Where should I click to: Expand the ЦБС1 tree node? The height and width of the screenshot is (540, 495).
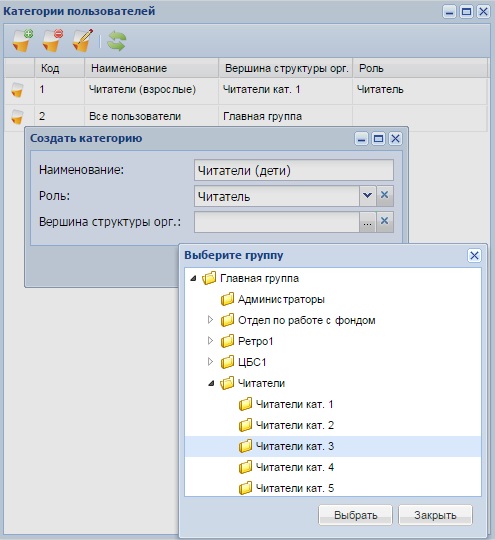coord(210,362)
